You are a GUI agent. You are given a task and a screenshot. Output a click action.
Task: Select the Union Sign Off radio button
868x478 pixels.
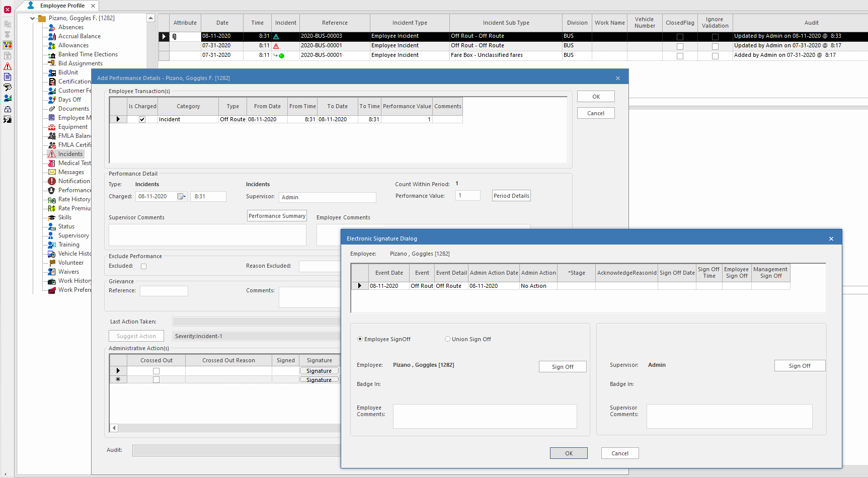(447, 339)
